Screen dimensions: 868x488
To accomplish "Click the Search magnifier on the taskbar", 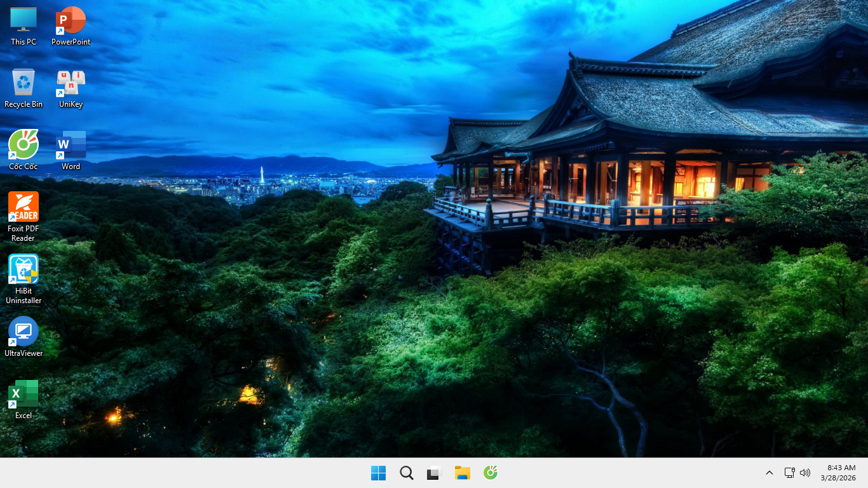I will [407, 473].
